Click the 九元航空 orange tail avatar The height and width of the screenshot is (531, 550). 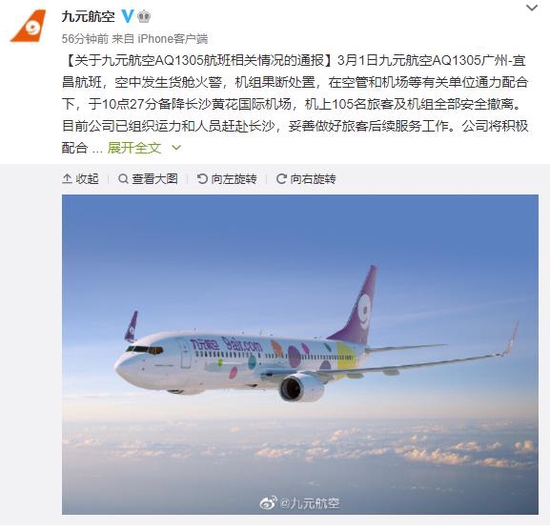point(28,26)
